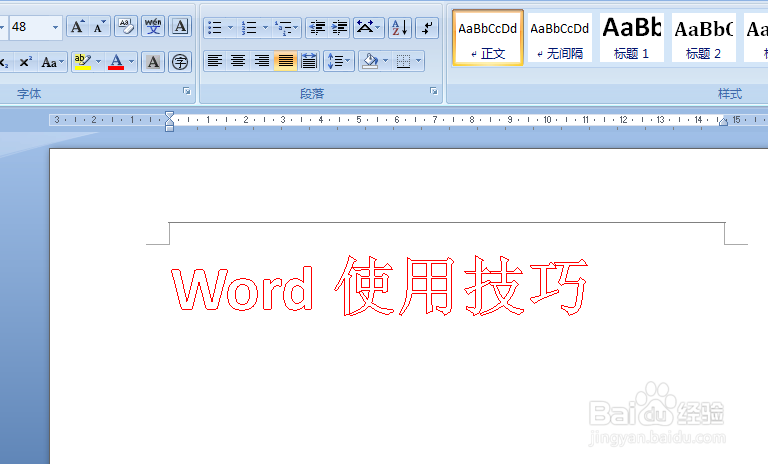768x464 pixels.
Task: Click the Change Case Aa icon
Action: [48, 62]
